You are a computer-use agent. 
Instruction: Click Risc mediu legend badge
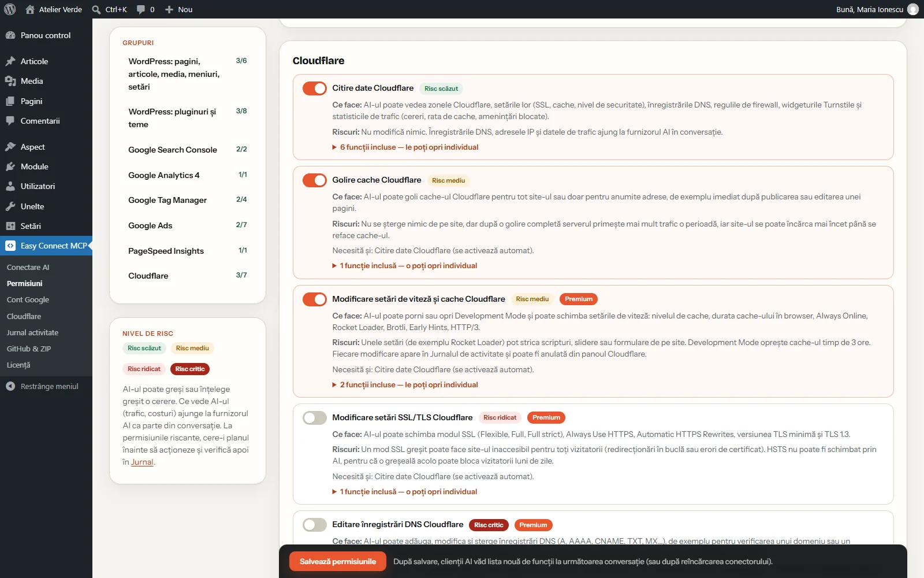click(x=192, y=348)
